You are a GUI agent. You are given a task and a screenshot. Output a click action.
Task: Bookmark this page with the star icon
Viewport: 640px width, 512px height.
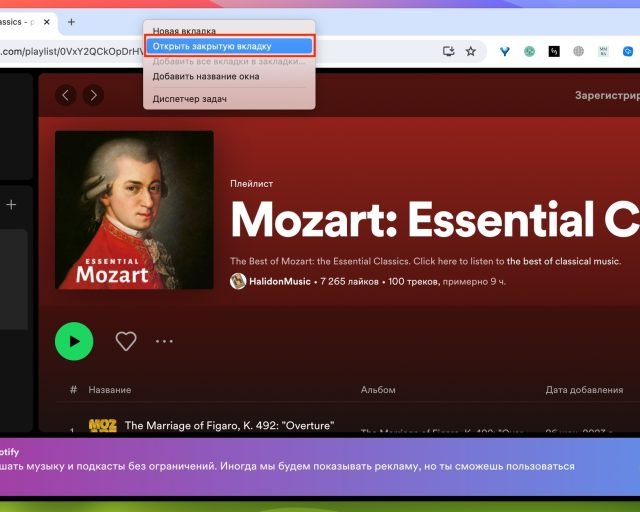pos(471,51)
